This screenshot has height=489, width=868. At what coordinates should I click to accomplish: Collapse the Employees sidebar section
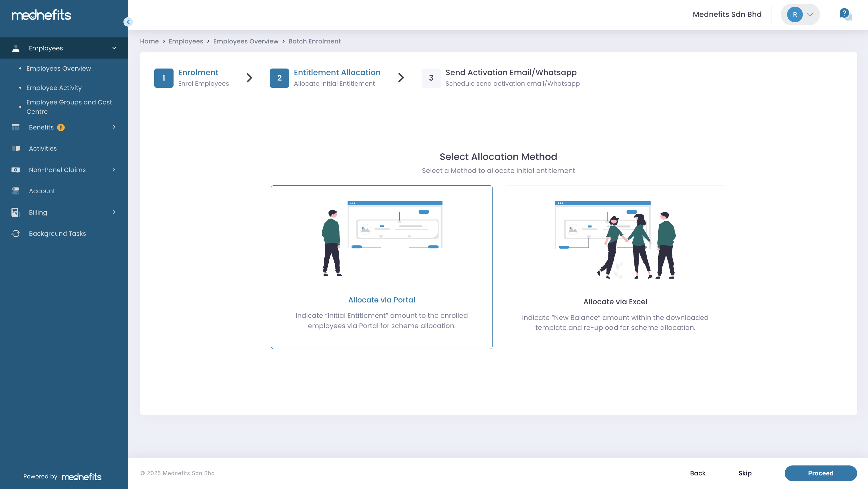click(114, 48)
